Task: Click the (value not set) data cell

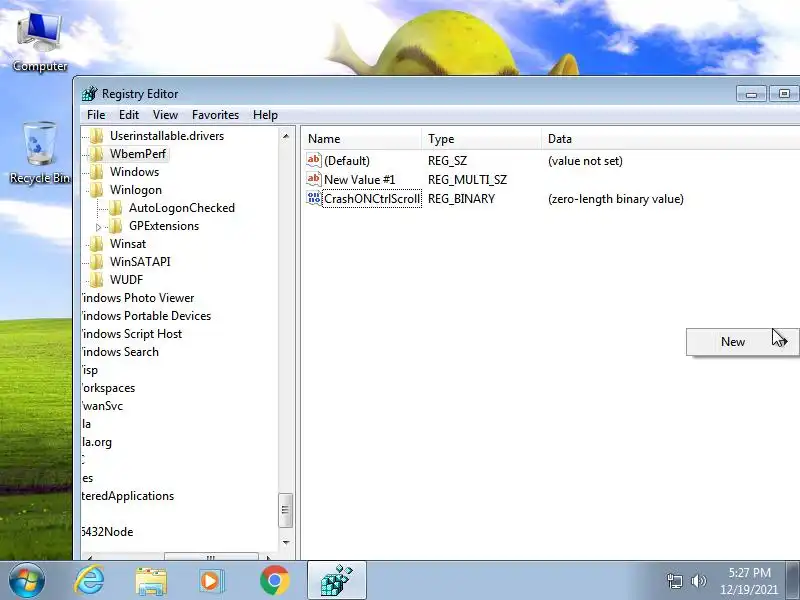Action: pyautogui.click(x=585, y=161)
